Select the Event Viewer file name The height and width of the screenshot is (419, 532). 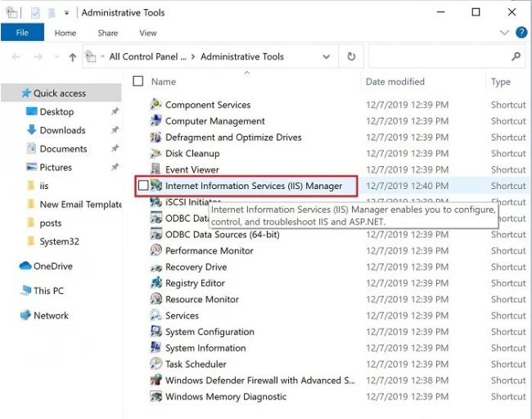coord(192,169)
